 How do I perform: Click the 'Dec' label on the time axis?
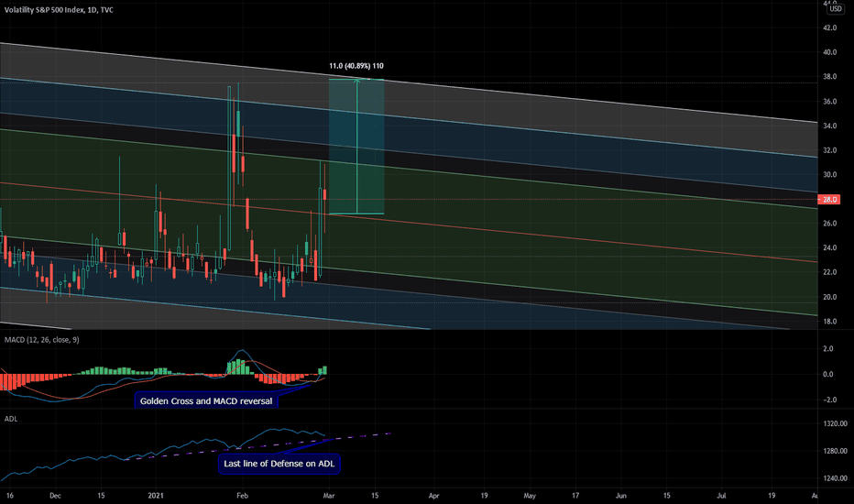[x=55, y=496]
